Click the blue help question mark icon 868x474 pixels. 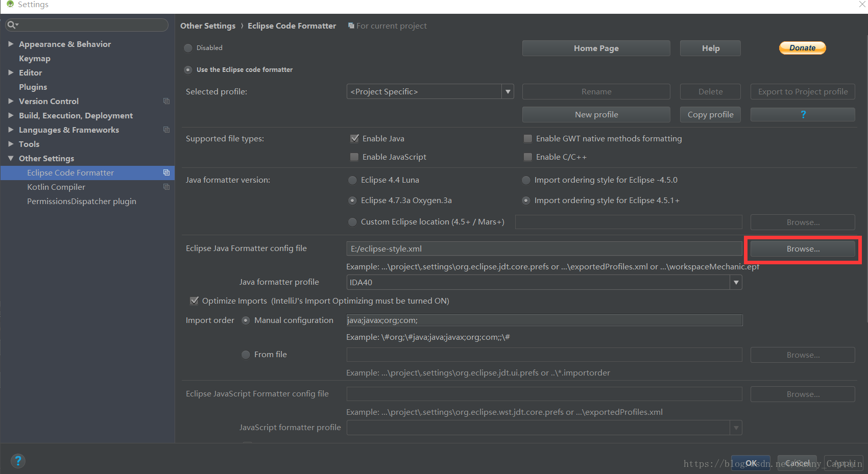pyautogui.click(x=18, y=461)
